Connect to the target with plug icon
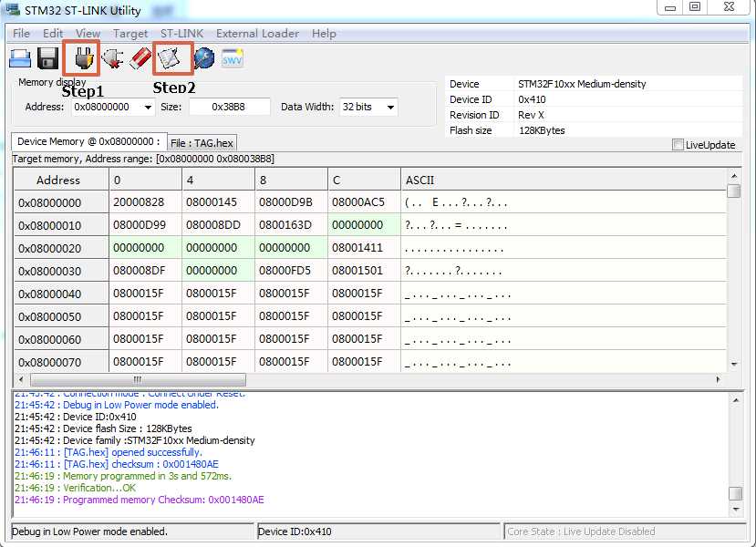Image resolution: width=756 pixels, height=547 pixels. [84, 58]
